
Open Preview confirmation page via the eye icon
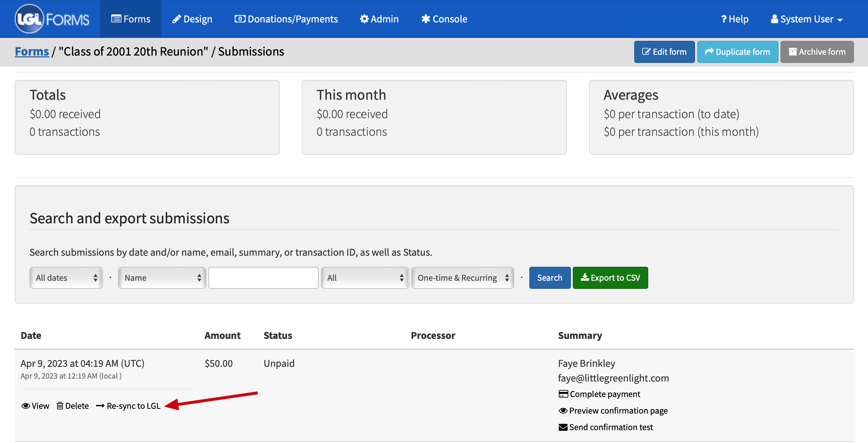(x=563, y=410)
